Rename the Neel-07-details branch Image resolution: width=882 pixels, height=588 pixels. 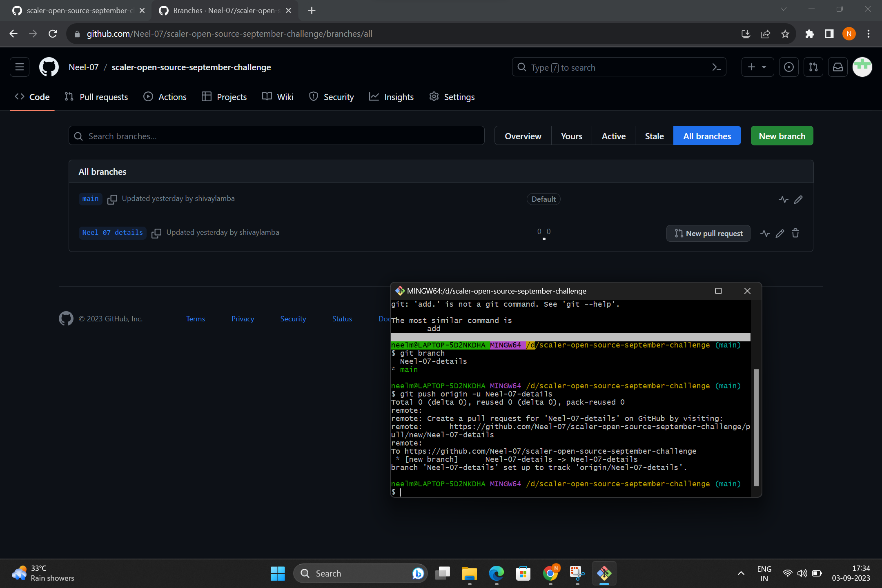point(780,233)
